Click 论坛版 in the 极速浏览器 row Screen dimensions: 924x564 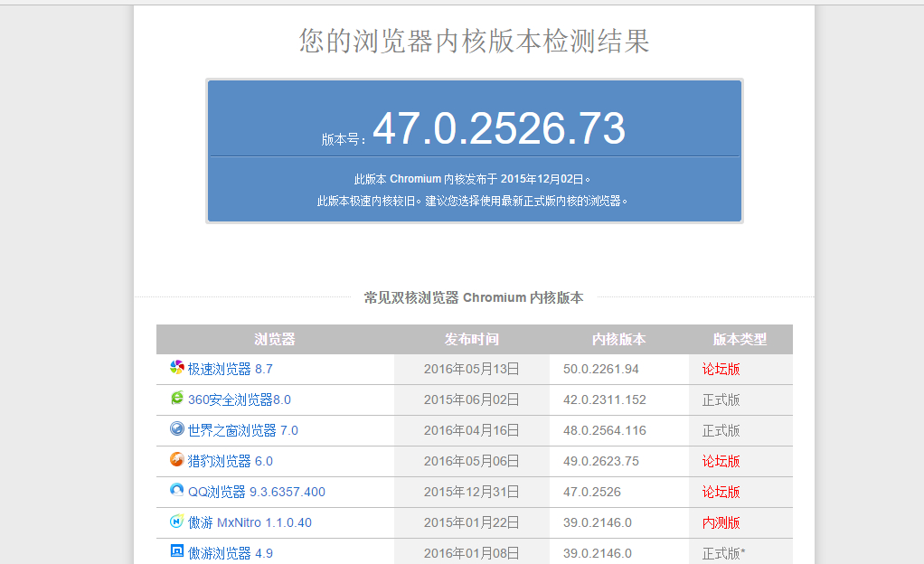pos(721,370)
